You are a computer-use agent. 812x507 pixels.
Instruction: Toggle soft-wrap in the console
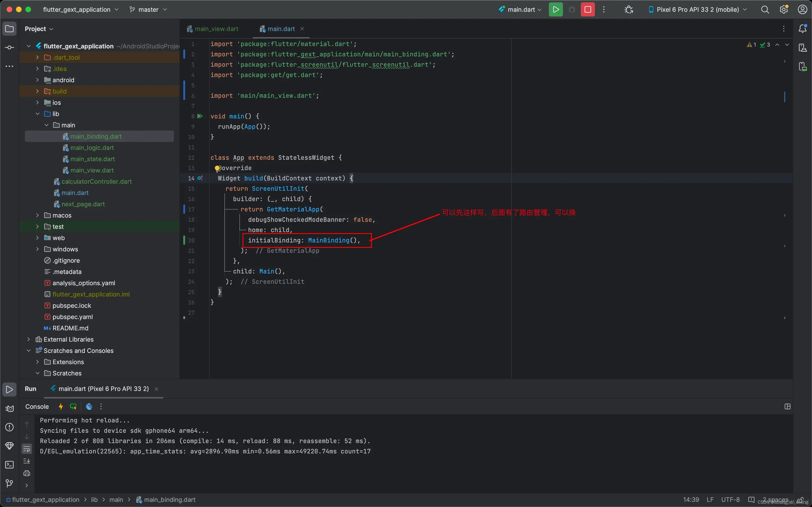[x=27, y=449]
